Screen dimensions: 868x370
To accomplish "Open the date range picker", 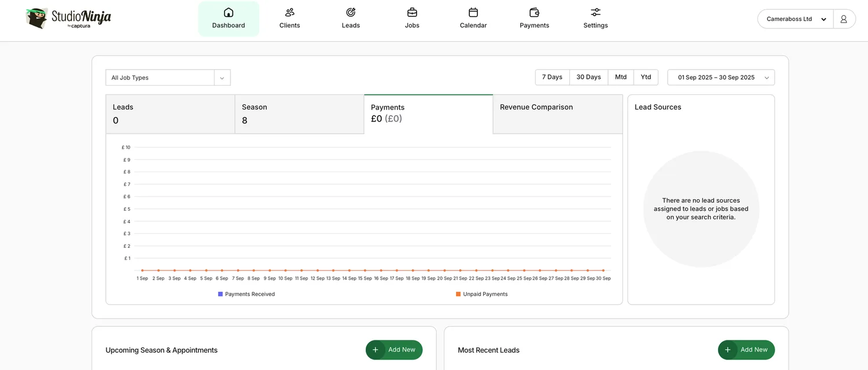I will [x=721, y=78].
